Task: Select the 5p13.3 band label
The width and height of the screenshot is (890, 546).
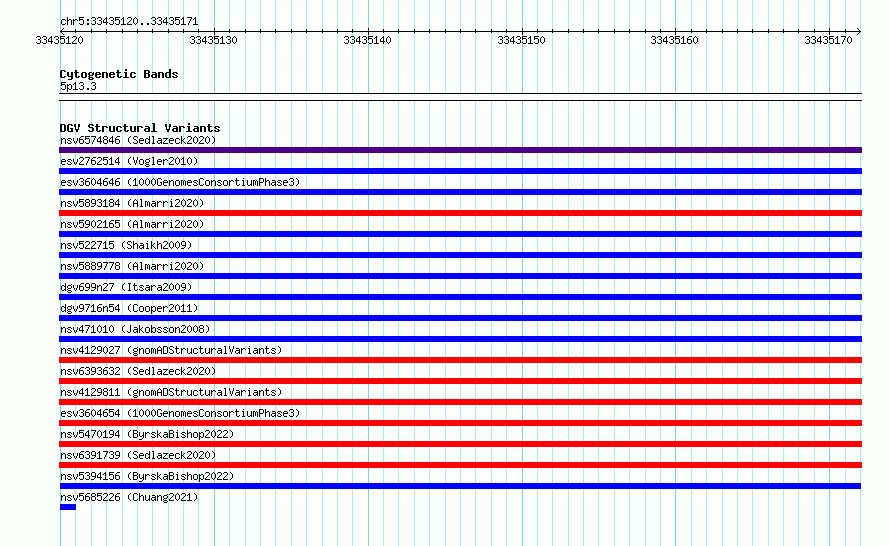Action: point(78,86)
